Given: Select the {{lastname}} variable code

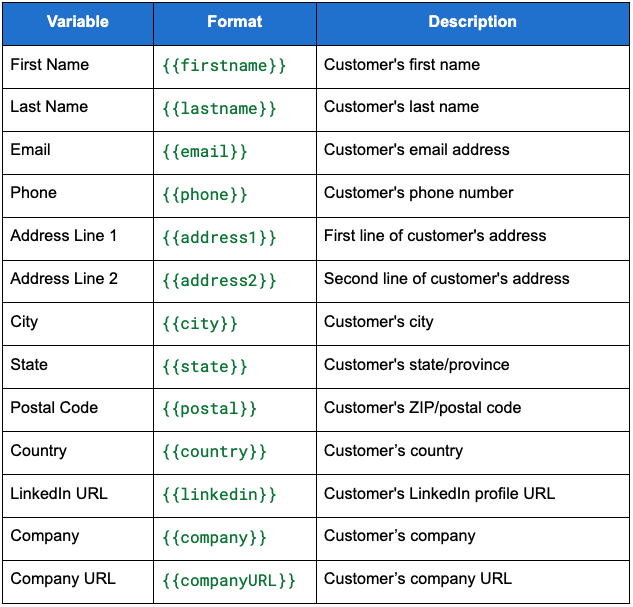Looking at the screenshot, I should pos(219,109).
